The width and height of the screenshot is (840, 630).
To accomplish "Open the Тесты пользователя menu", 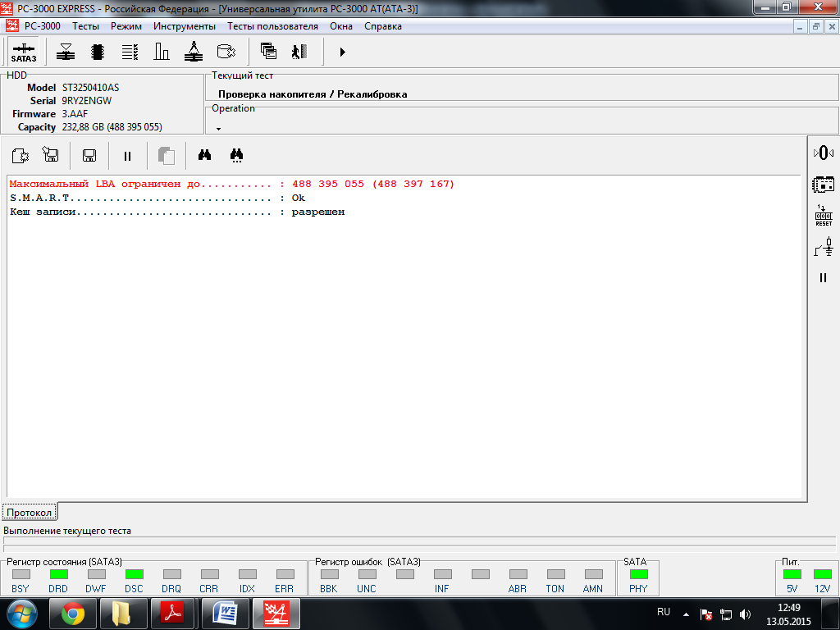I will pyautogui.click(x=272, y=26).
